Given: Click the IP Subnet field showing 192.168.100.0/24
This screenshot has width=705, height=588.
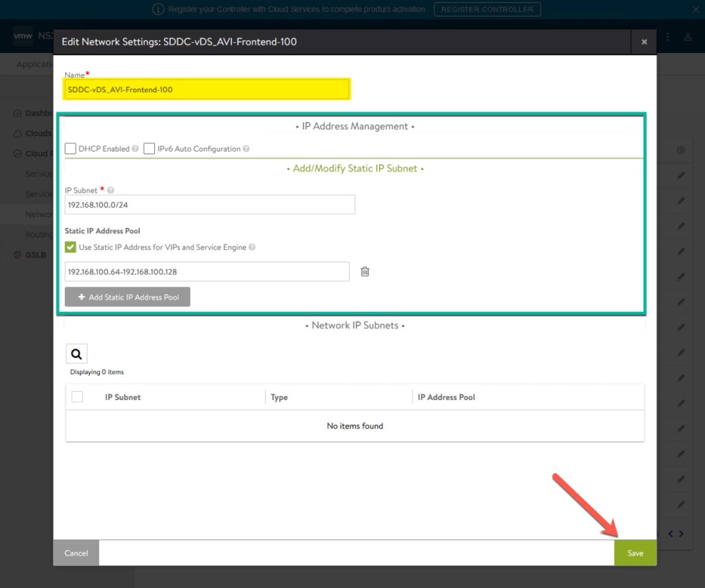Looking at the screenshot, I should pos(210,204).
